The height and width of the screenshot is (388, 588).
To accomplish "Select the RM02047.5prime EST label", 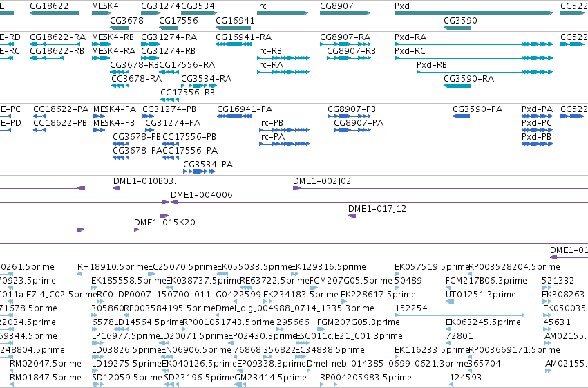I will 46,364.
